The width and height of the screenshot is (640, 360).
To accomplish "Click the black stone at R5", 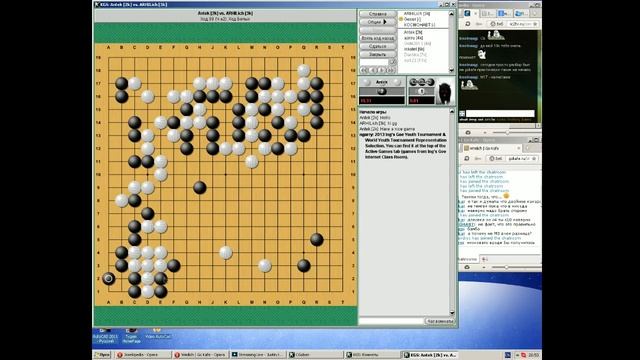I will pyautogui.click(x=317, y=240).
